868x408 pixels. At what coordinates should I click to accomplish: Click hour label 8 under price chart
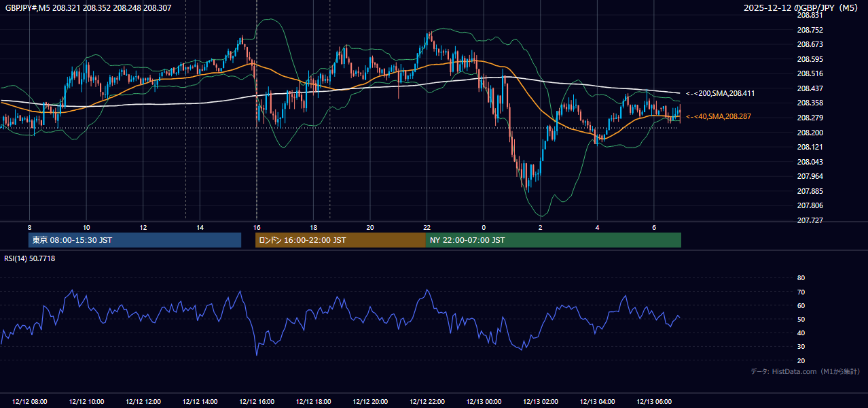(29, 227)
